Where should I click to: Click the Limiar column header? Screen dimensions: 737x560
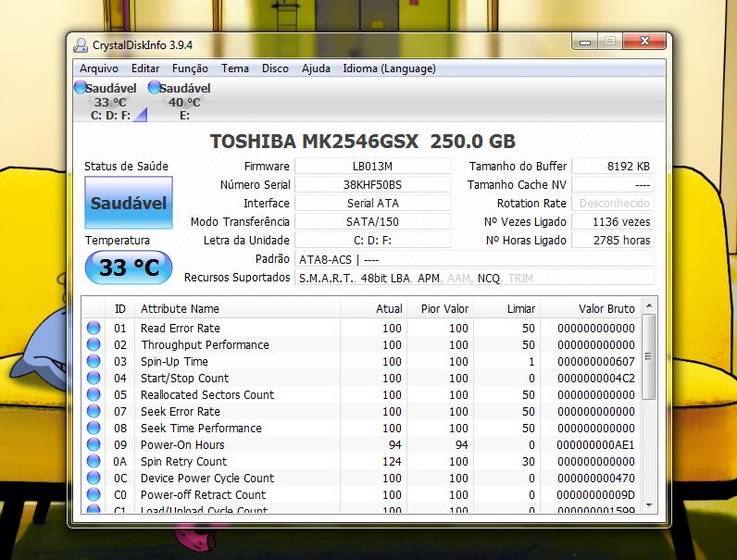pyautogui.click(x=506, y=308)
